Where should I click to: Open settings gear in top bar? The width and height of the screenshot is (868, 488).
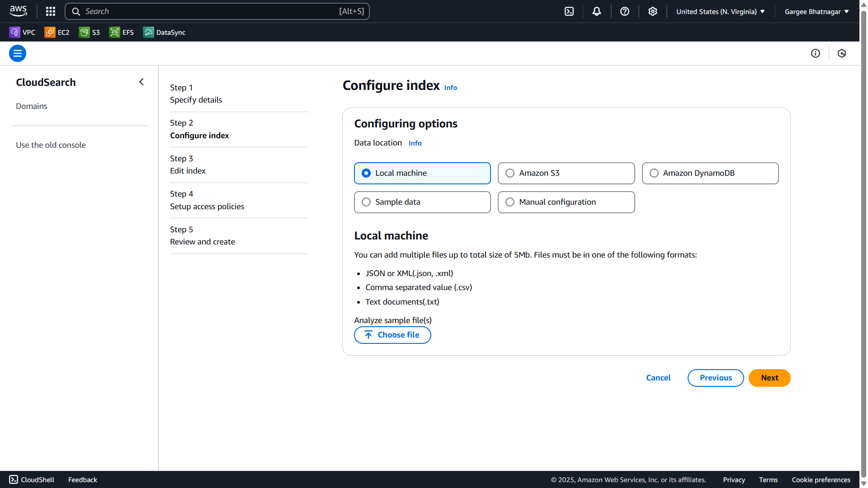click(653, 11)
